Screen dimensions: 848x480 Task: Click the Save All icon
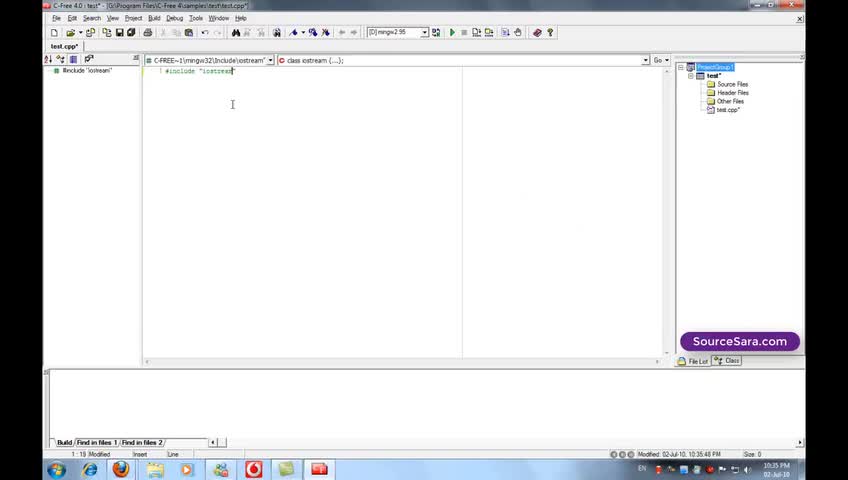131,32
